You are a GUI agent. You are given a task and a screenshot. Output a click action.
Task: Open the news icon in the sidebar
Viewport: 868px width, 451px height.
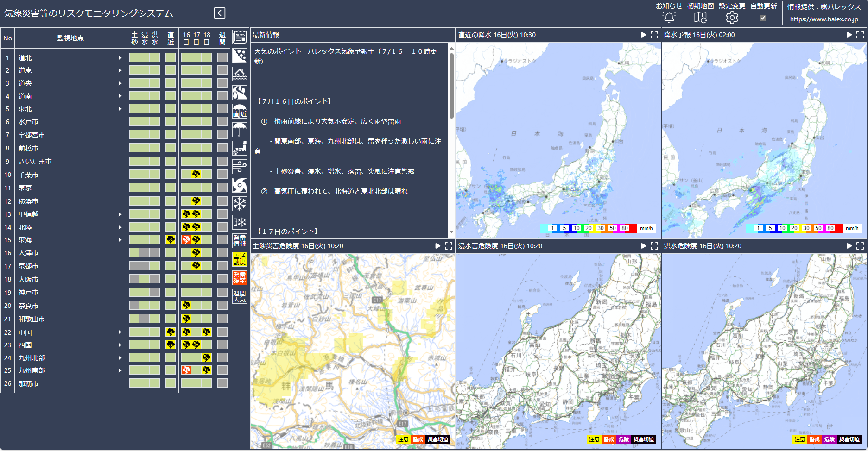click(x=239, y=37)
